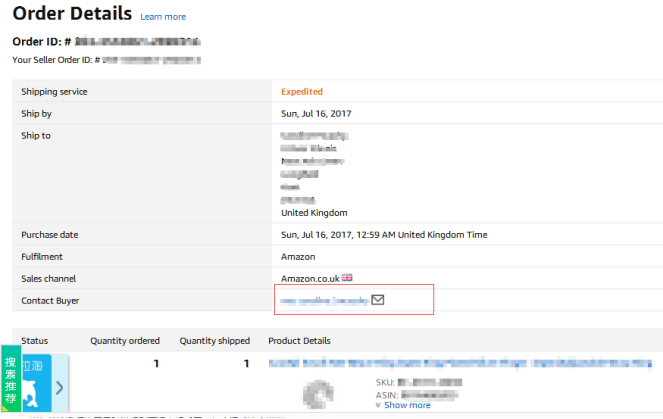Viewport: 663px width, 419px height.
Task: Open the blurred buyer name link
Action: point(324,301)
